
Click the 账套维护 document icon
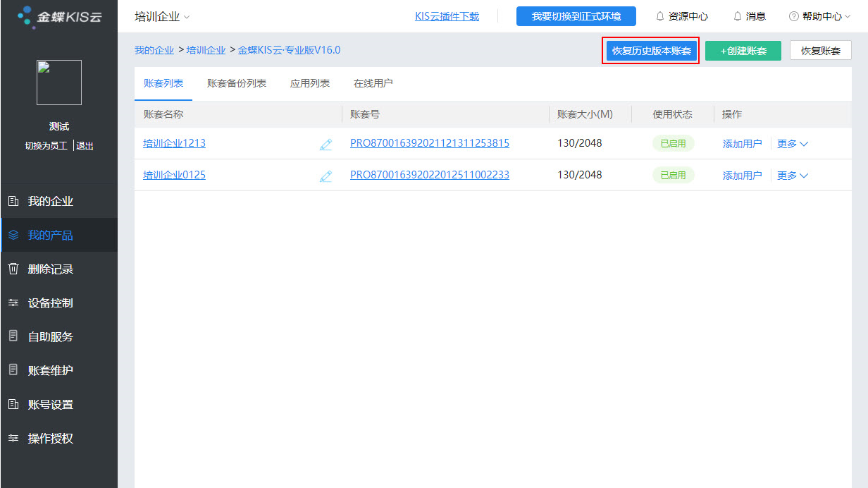point(13,370)
